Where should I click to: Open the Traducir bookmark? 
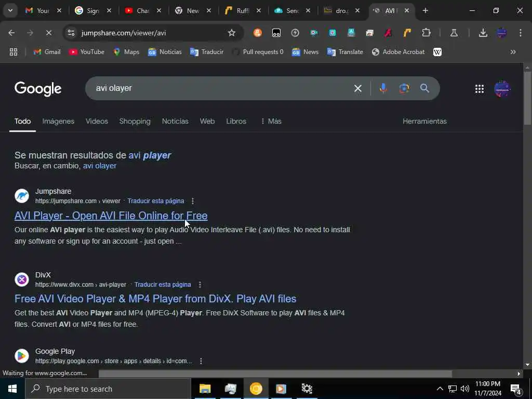pyautogui.click(x=207, y=52)
